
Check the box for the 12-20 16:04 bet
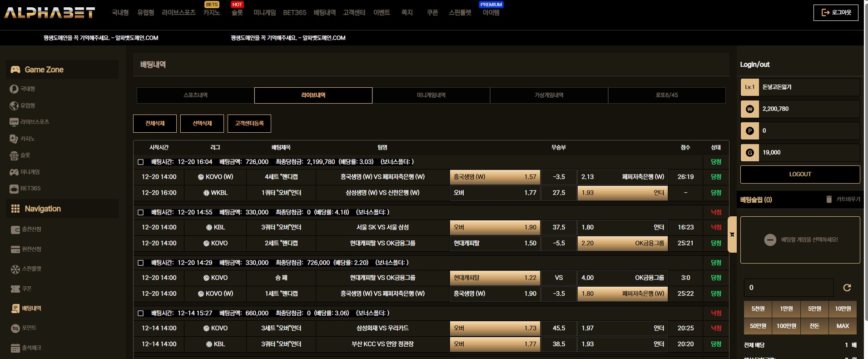[141, 162]
